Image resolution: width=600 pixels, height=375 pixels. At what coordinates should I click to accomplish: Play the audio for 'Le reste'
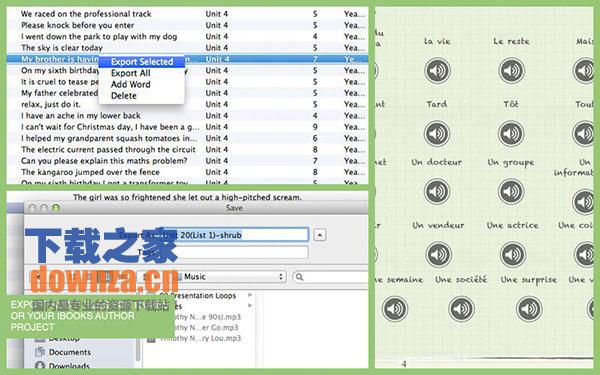[x=511, y=70]
